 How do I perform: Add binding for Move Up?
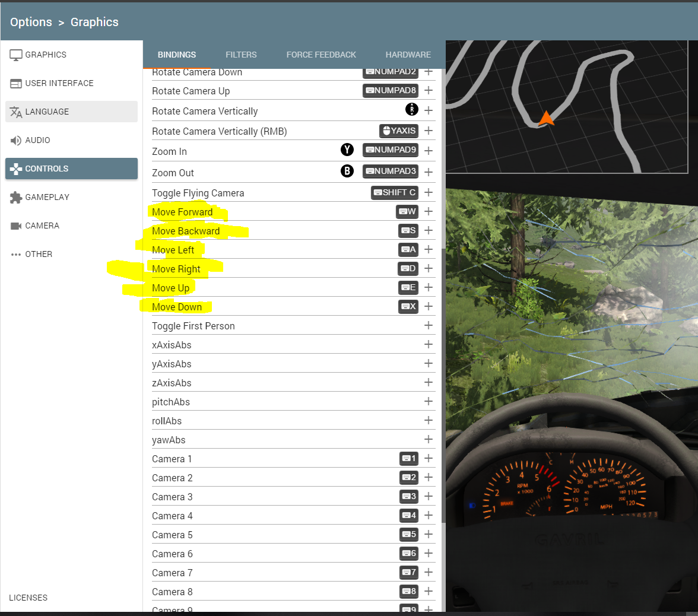(429, 287)
